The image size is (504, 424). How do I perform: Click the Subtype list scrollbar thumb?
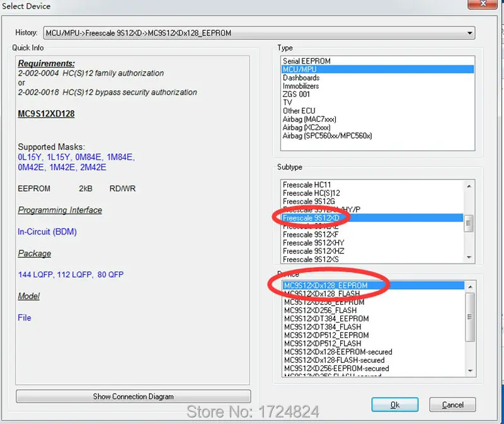click(x=468, y=223)
